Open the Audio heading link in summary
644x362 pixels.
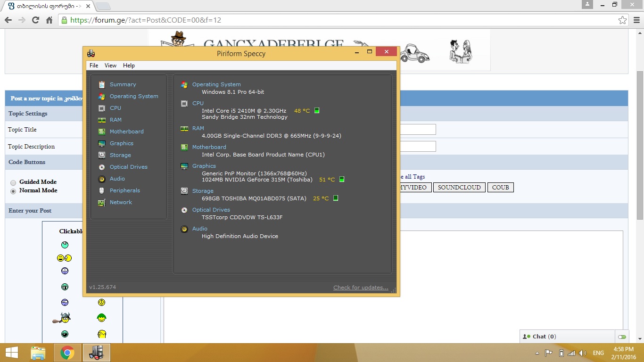click(x=200, y=229)
